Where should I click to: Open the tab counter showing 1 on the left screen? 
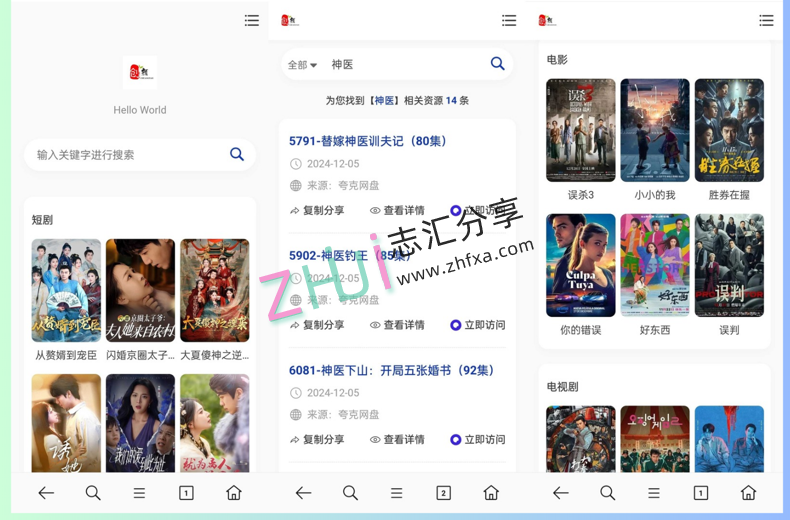tap(186, 493)
